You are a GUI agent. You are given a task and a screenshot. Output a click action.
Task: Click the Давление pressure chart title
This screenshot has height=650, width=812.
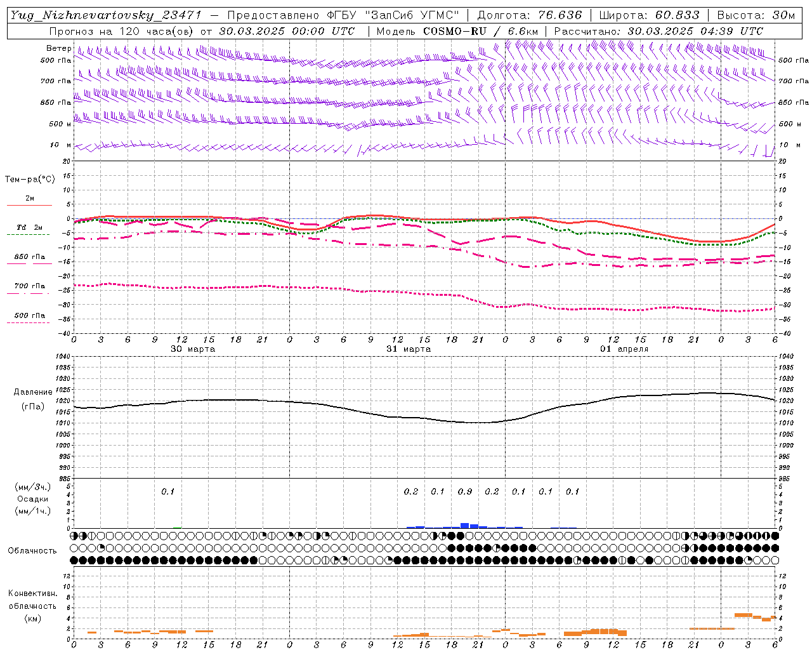point(33,392)
